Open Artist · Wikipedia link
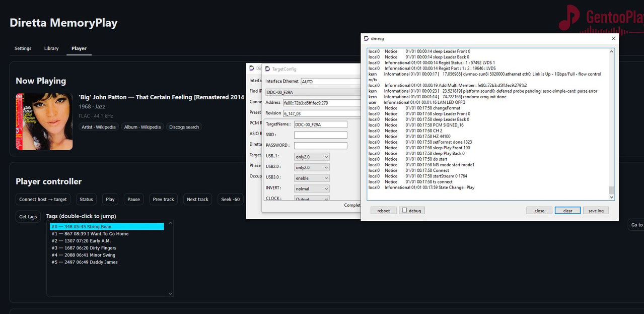The height and width of the screenshot is (314, 644). click(99, 127)
